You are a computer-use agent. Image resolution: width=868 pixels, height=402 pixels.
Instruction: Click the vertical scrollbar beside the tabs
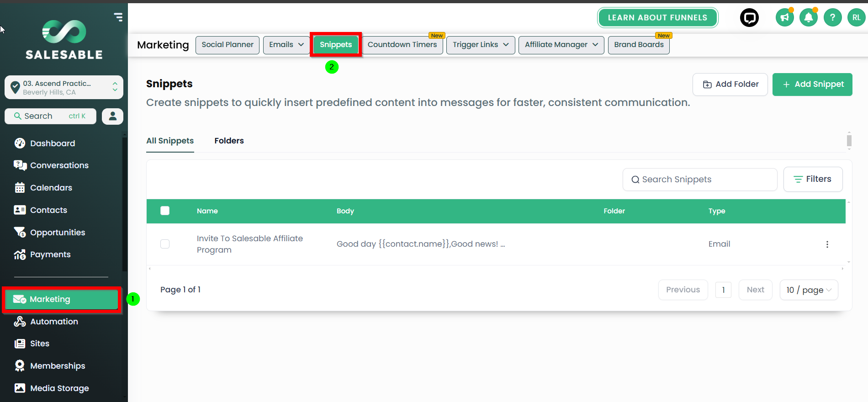849,140
